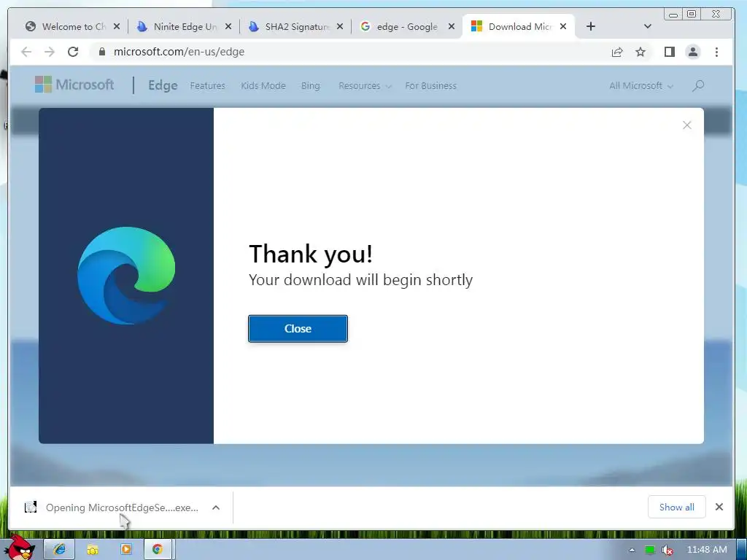This screenshot has height=560, width=747.
Task: Close the edge - Google tab
Action: tap(452, 27)
